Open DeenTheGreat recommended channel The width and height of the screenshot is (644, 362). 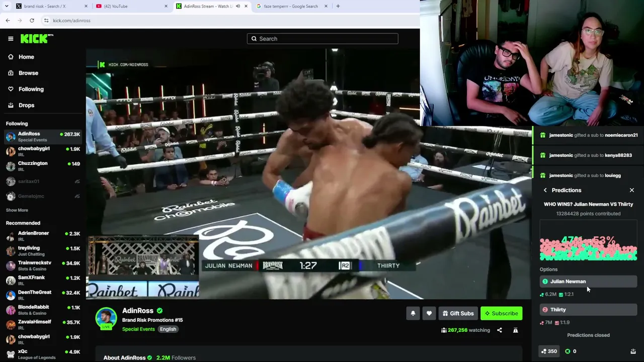(43, 295)
